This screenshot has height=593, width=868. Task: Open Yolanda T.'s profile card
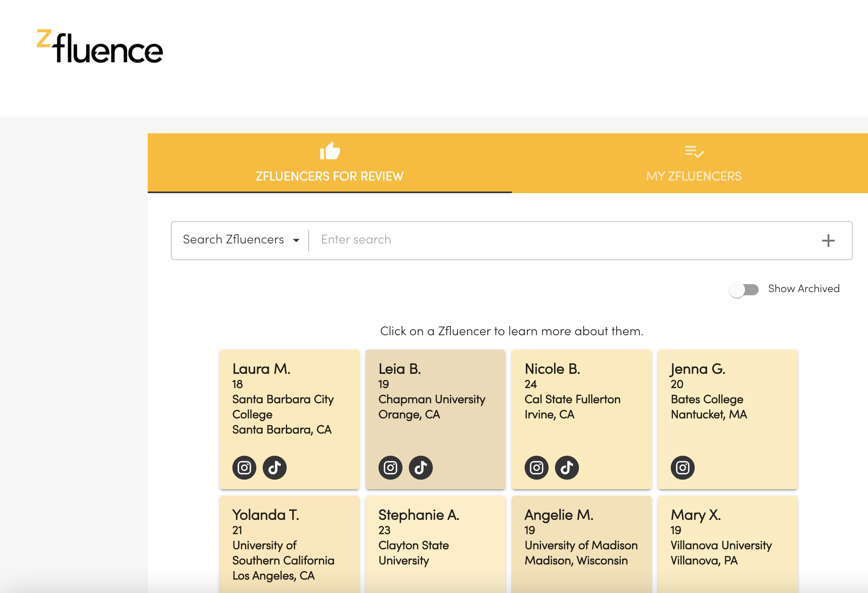point(289,544)
